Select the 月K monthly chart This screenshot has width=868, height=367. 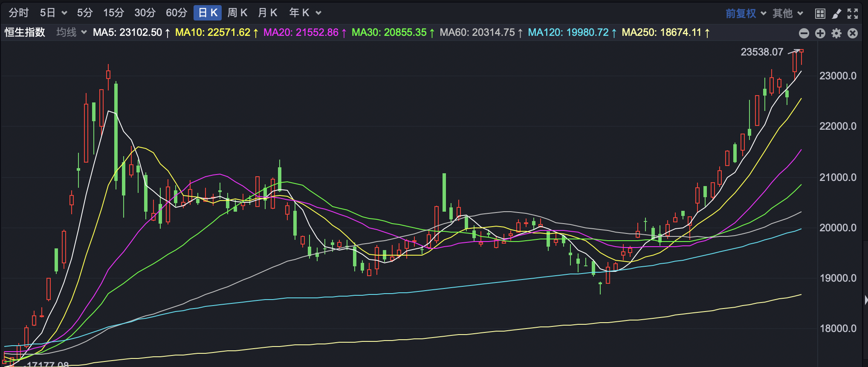(x=268, y=13)
